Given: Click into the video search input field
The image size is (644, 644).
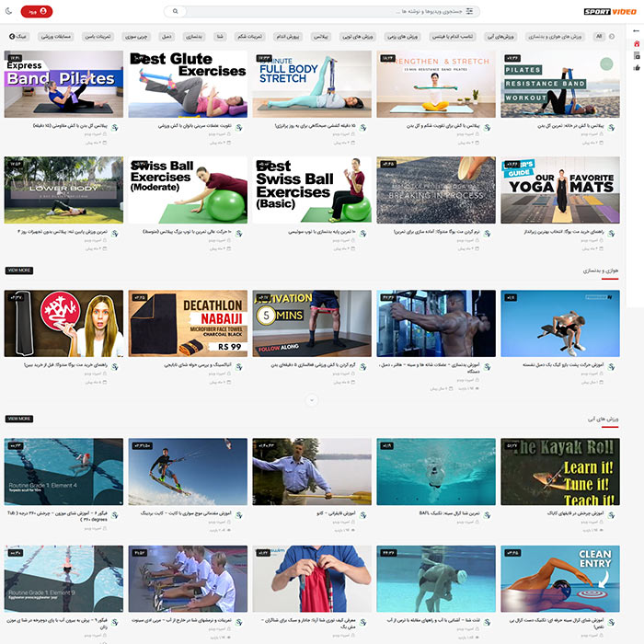Looking at the screenshot, I should pyautogui.click(x=322, y=12).
